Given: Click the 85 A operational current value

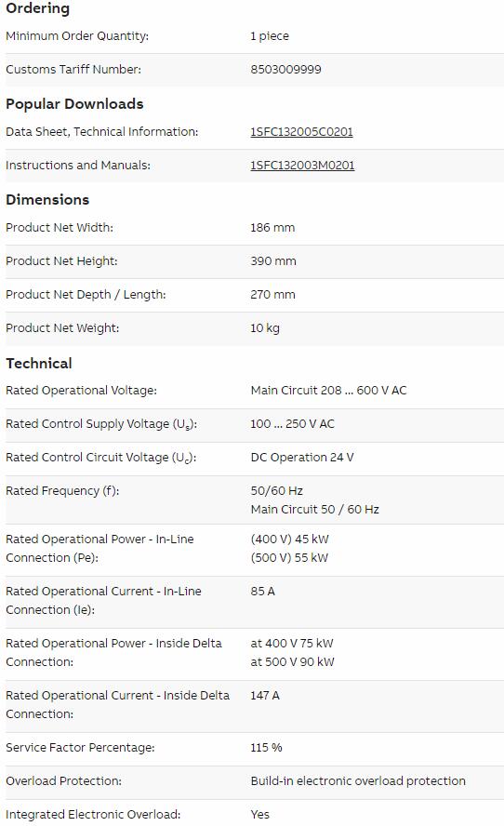Looking at the screenshot, I should pyautogui.click(x=262, y=591).
